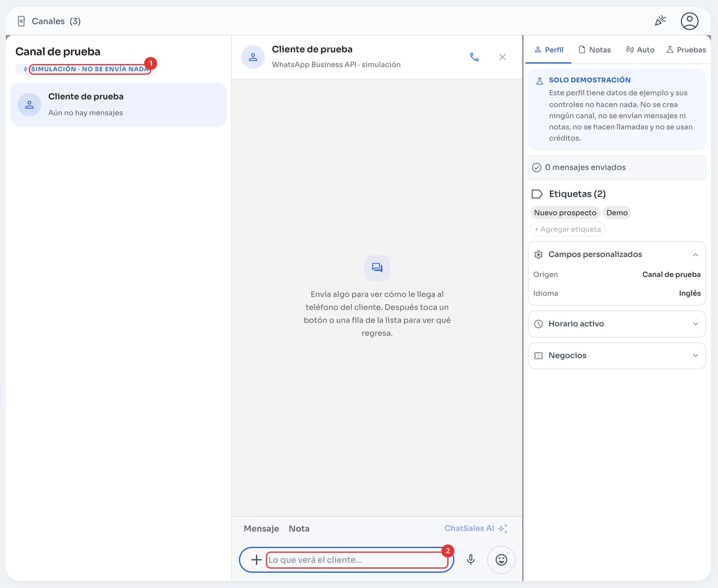Viewport: 718px width, 588px height.
Task: Click the Notas tab document icon
Action: (x=582, y=49)
